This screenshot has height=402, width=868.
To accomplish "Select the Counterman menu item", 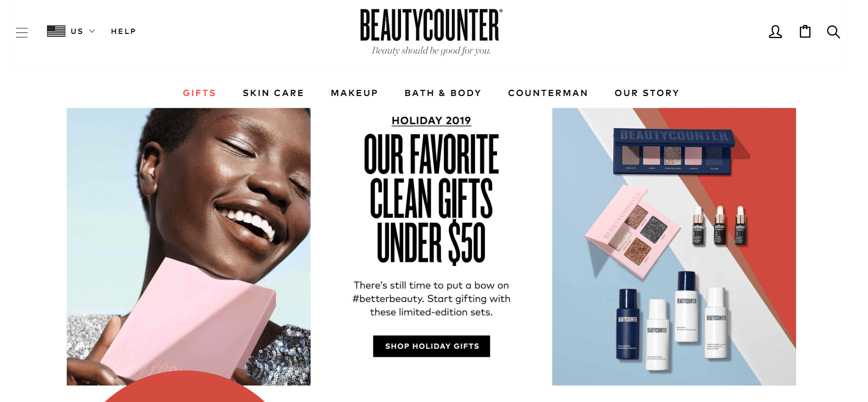I will point(548,93).
